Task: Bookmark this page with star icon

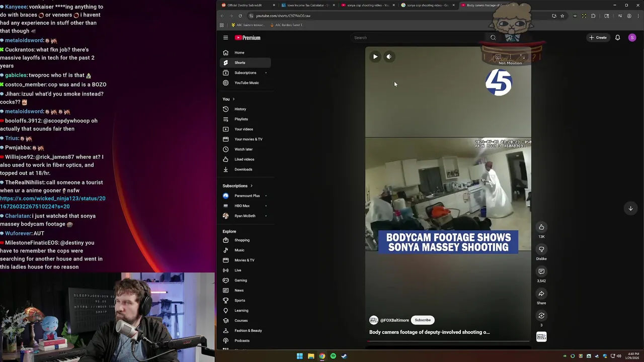Action: tap(562, 16)
